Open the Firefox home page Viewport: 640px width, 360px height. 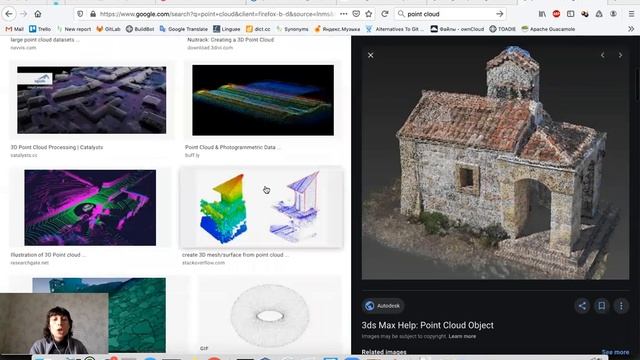[x=38, y=14]
